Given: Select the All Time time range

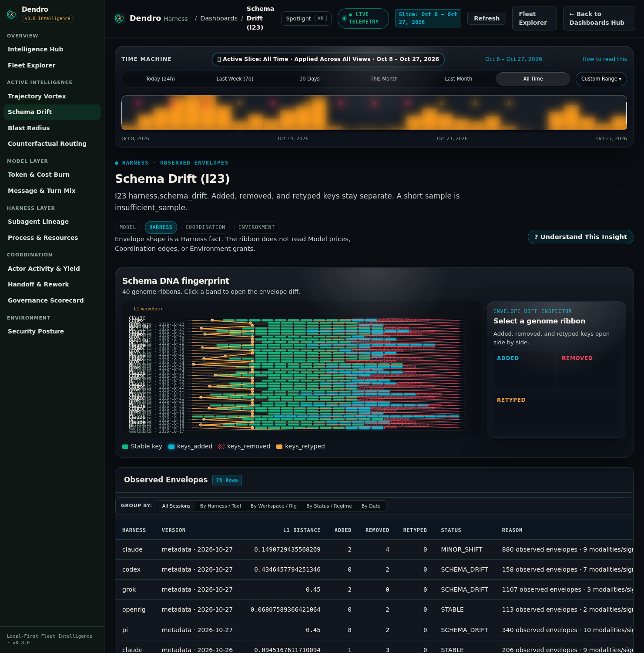Looking at the screenshot, I should point(533,79).
